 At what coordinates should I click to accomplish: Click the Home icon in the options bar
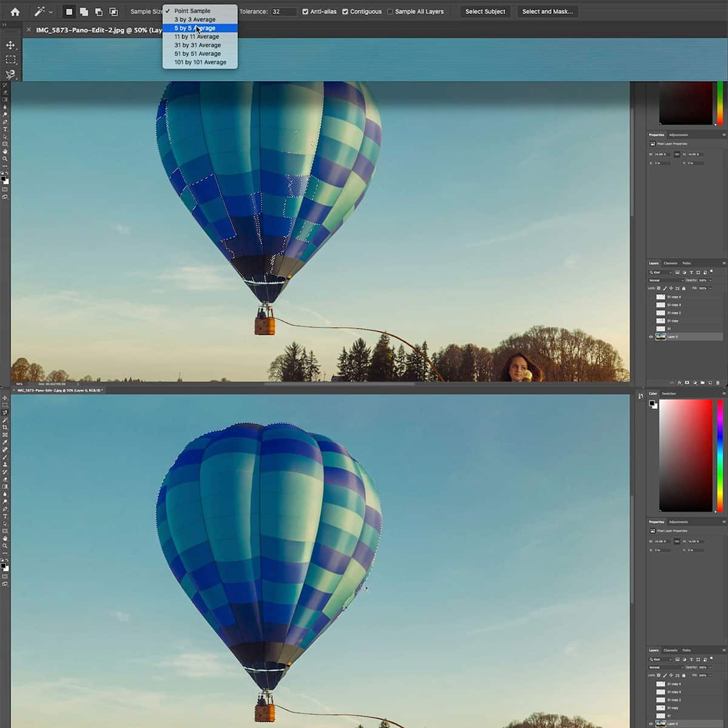[15, 11]
